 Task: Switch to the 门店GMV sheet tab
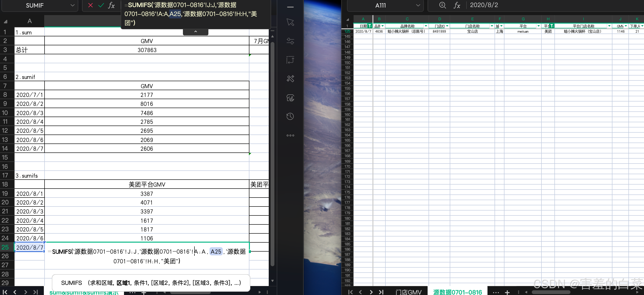click(409, 292)
